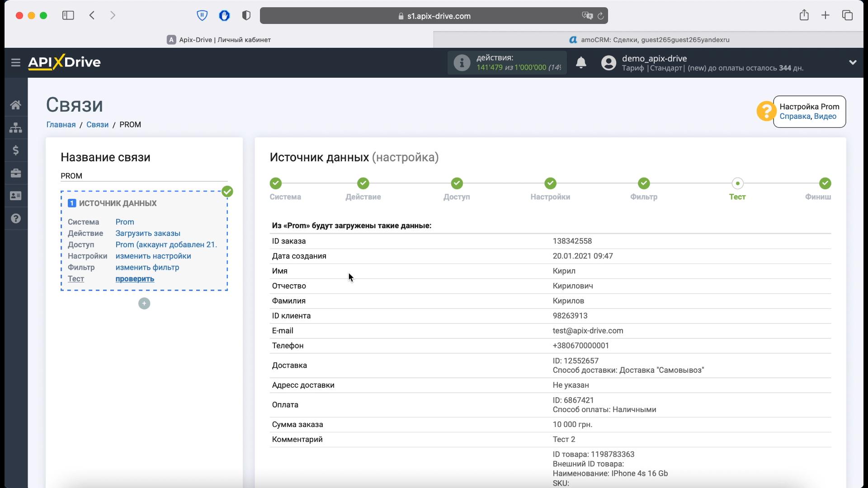868x488 pixels.
Task: Click the s1.apix-drive.com address bar
Action: [434, 16]
